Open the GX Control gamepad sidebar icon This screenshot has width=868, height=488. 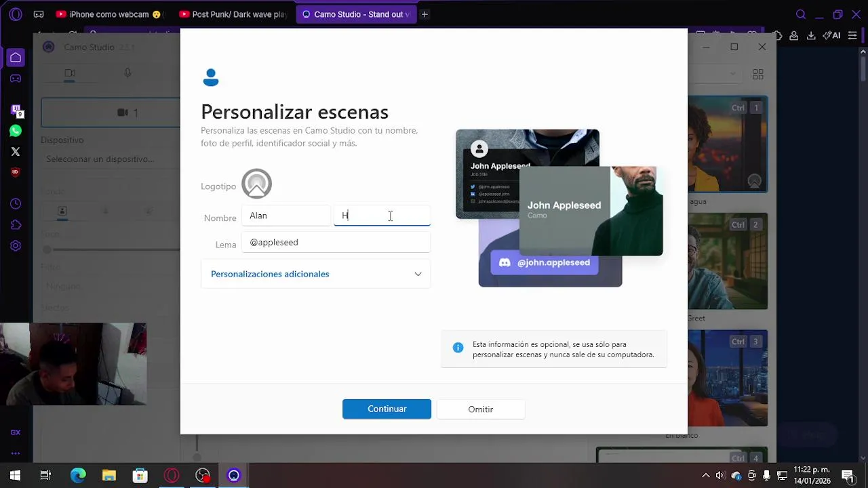pos(16,78)
